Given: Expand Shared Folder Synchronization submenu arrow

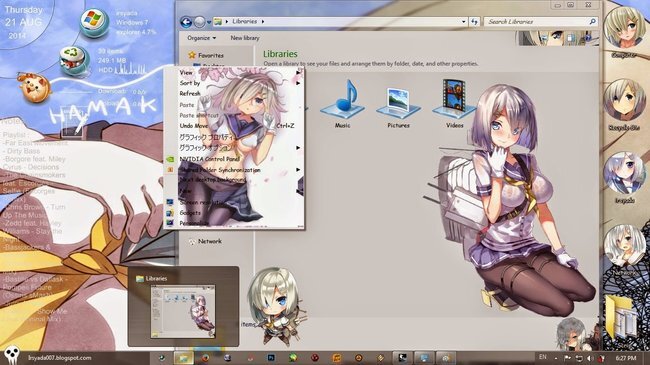Looking at the screenshot, I should pyautogui.click(x=298, y=170).
